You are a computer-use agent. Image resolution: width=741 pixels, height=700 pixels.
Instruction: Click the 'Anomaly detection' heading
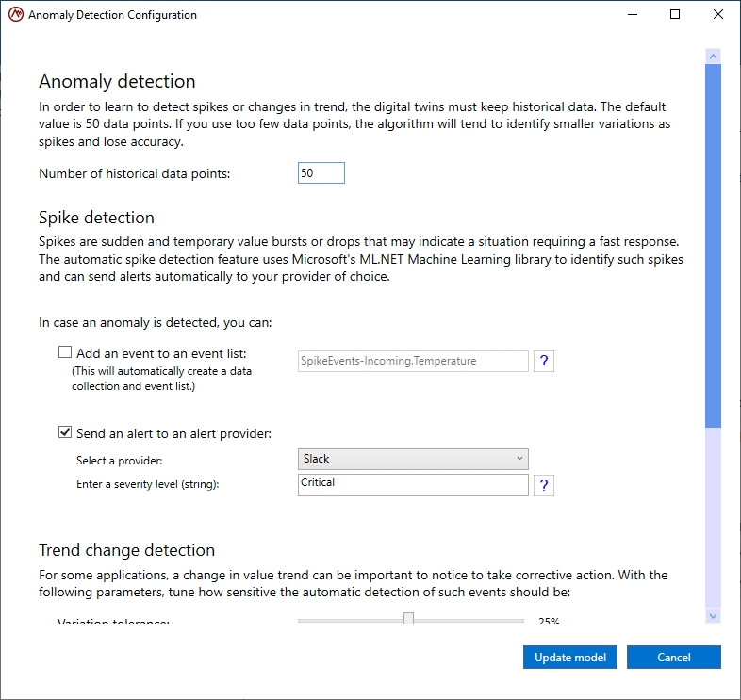coord(117,81)
